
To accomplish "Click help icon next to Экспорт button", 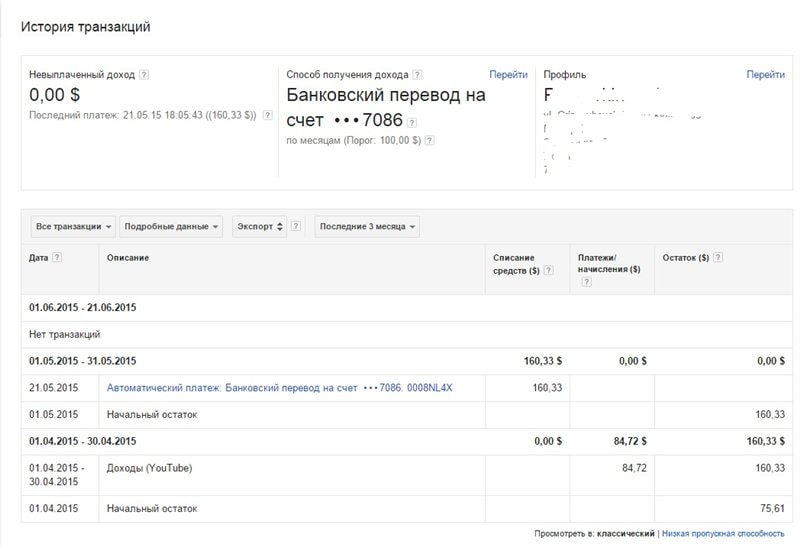I will (x=296, y=227).
